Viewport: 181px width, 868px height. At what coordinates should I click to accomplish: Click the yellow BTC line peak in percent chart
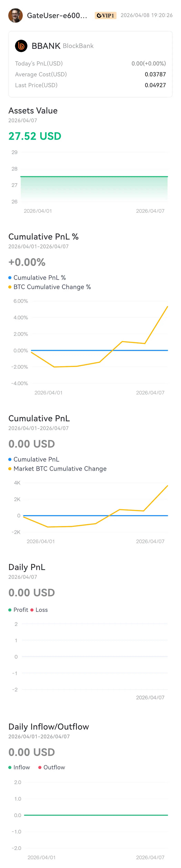(167, 307)
